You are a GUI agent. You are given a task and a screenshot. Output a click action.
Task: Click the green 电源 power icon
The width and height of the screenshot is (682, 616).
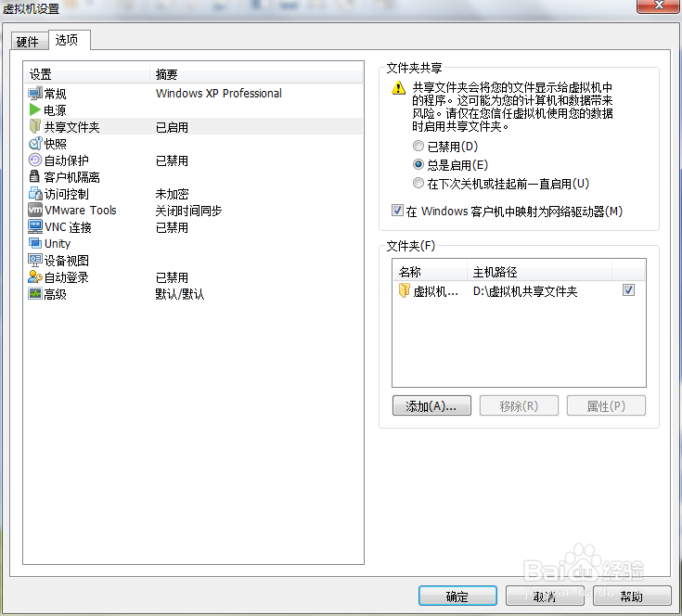pyautogui.click(x=35, y=109)
